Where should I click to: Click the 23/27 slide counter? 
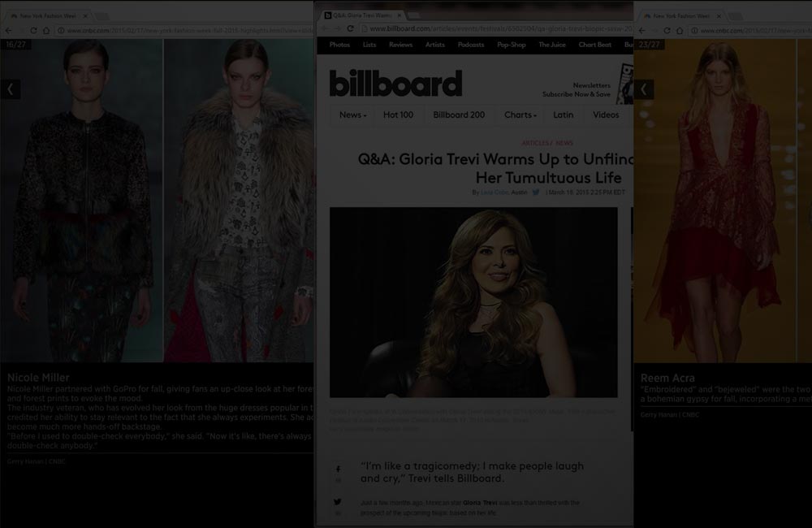point(650,45)
